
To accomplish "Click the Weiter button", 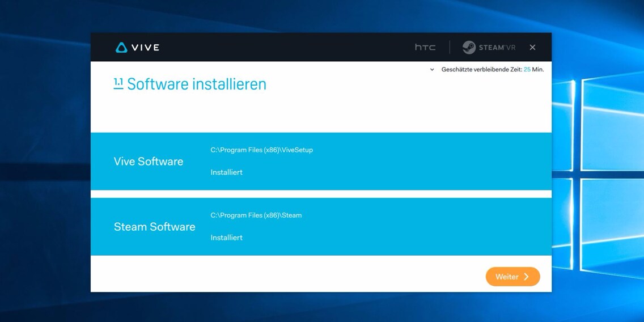I will pyautogui.click(x=512, y=277).
